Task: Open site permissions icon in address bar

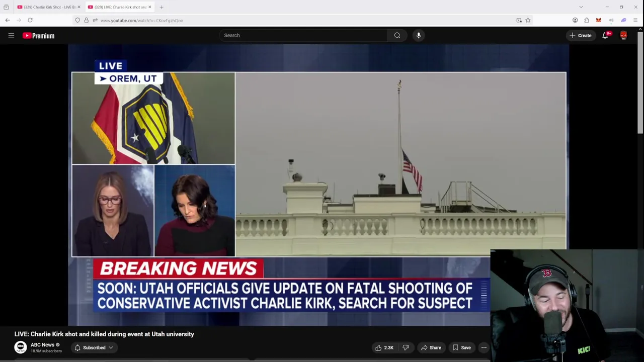Action: pos(95,20)
